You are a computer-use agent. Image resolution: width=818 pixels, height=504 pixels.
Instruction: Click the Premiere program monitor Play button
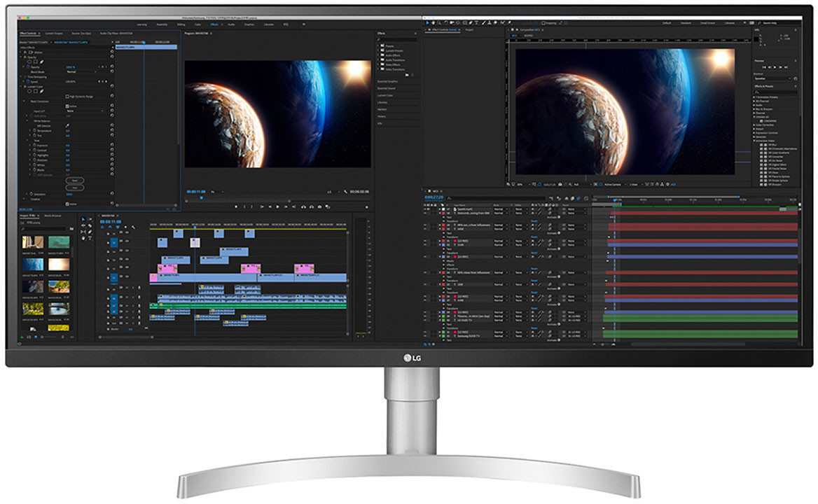[x=277, y=206]
